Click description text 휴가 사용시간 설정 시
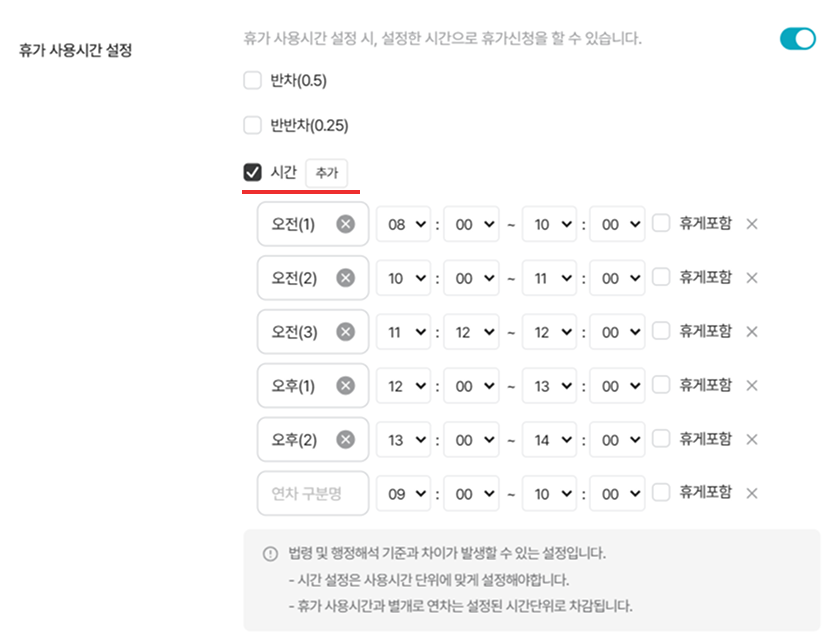This screenshot has height=642, width=840. pos(442,39)
